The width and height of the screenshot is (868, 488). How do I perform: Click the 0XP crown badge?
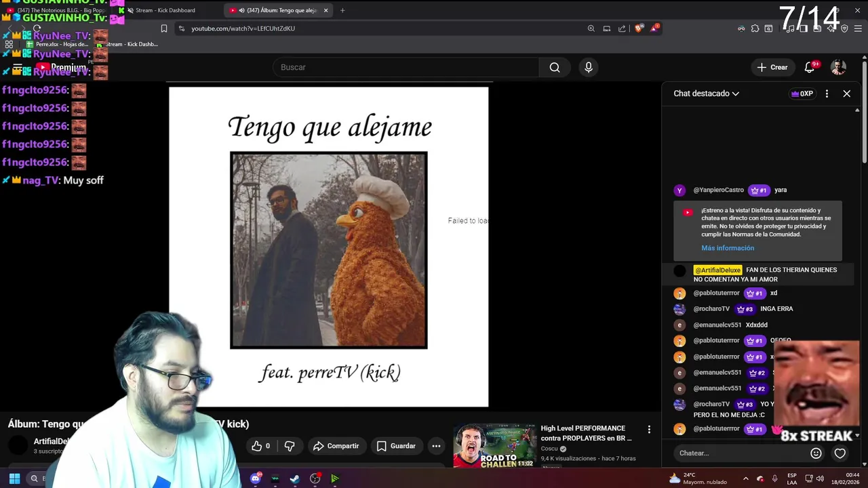(x=802, y=94)
